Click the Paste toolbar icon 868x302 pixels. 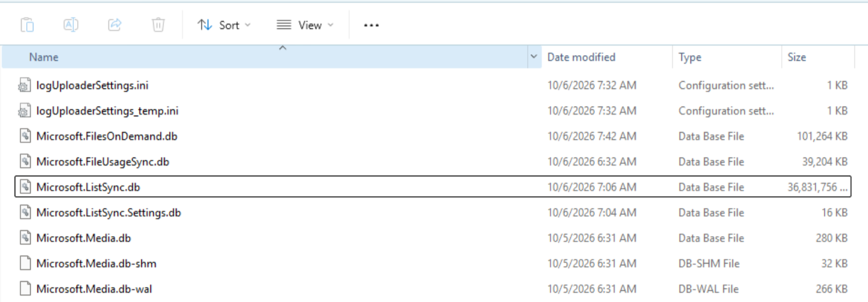click(27, 25)
